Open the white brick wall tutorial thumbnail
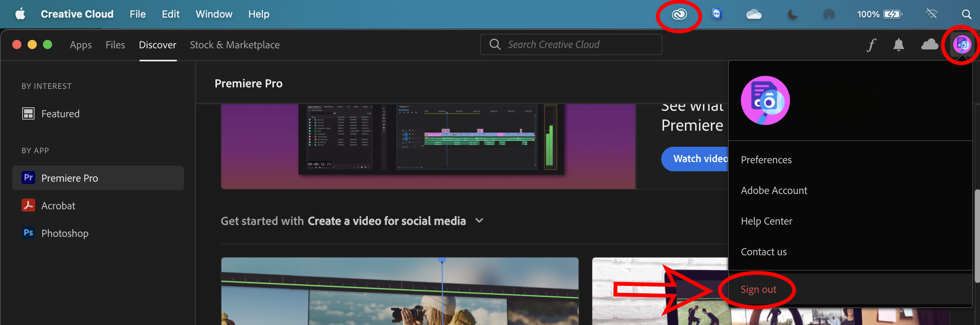Image resolution: width=980 pixels, height=325 pixels. 660,291
